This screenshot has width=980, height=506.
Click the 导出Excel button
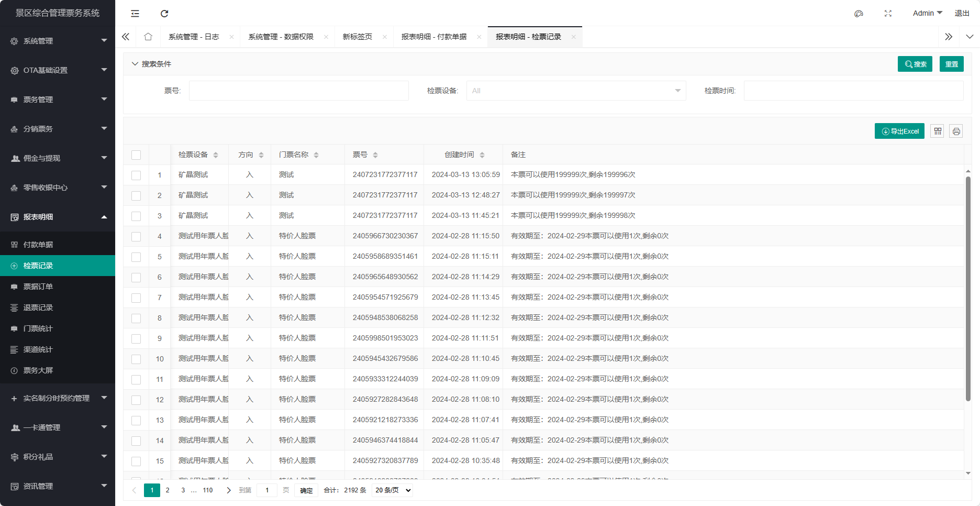(899, 131)
